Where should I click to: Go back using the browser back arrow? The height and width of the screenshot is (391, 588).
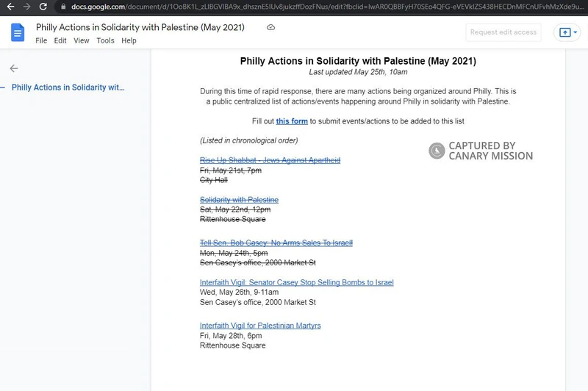point(10,7)
